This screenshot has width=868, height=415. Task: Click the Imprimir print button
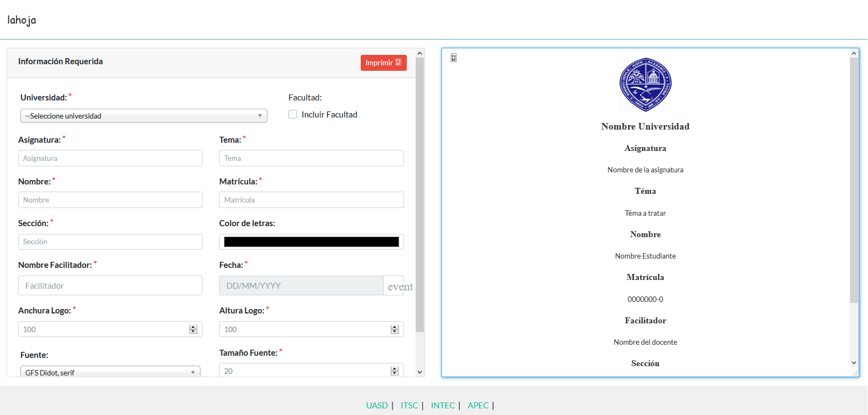tap(383, 63)
